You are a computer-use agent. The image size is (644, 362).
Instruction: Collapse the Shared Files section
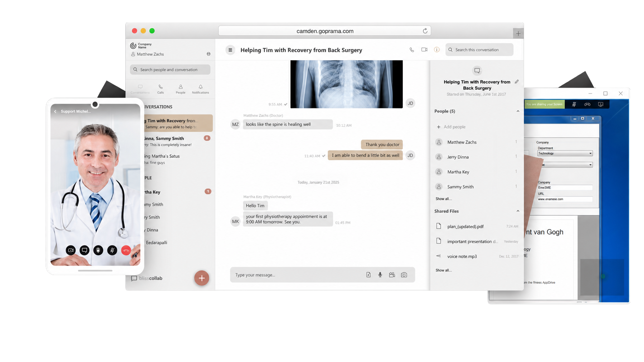coord(518,211)
